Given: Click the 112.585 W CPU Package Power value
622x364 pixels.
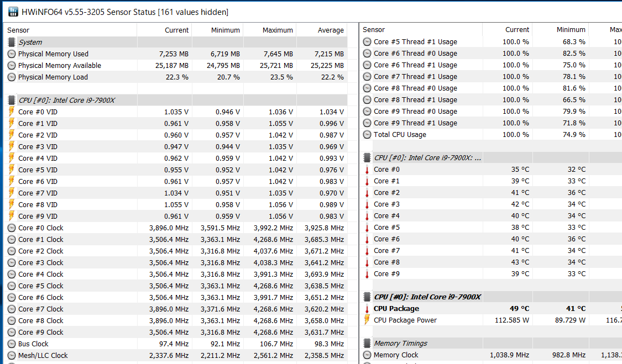Looking at the screenshot, I should point(512,320).
